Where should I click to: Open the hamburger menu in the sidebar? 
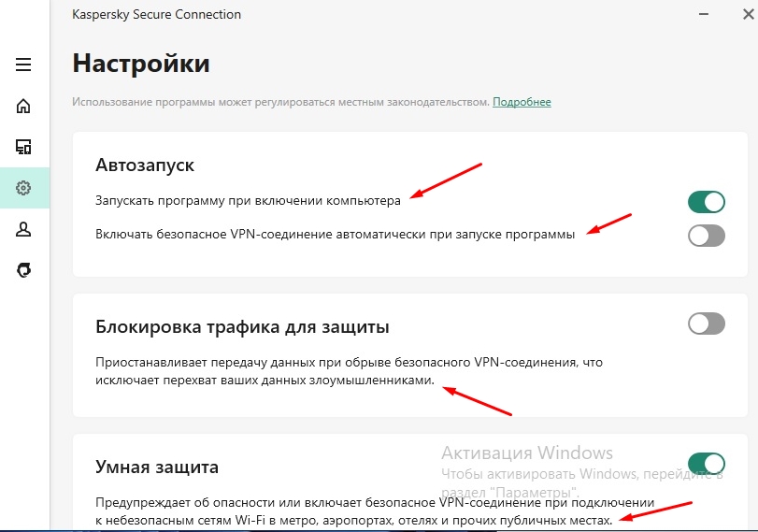pyautogui.click(x=23, y=65)
